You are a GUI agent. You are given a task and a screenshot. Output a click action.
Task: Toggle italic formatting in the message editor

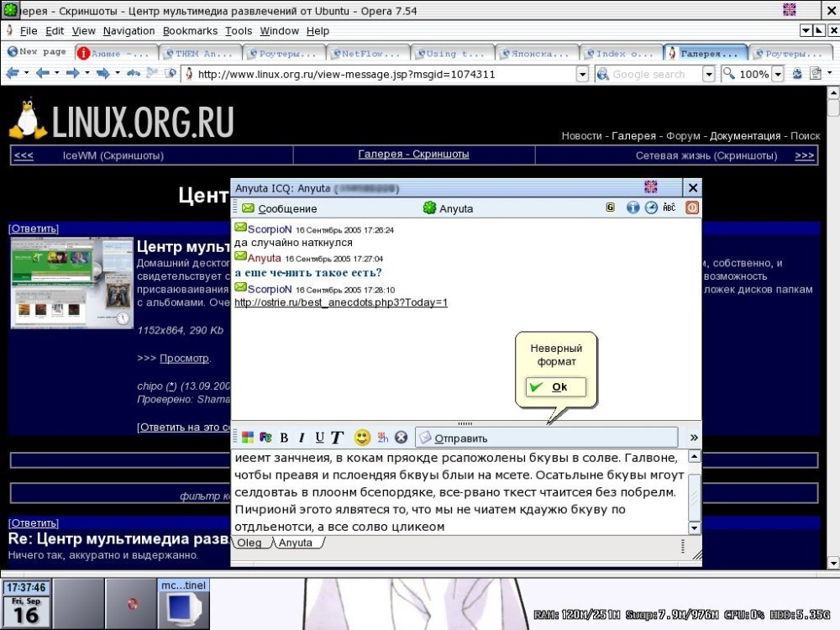point(302,438)
